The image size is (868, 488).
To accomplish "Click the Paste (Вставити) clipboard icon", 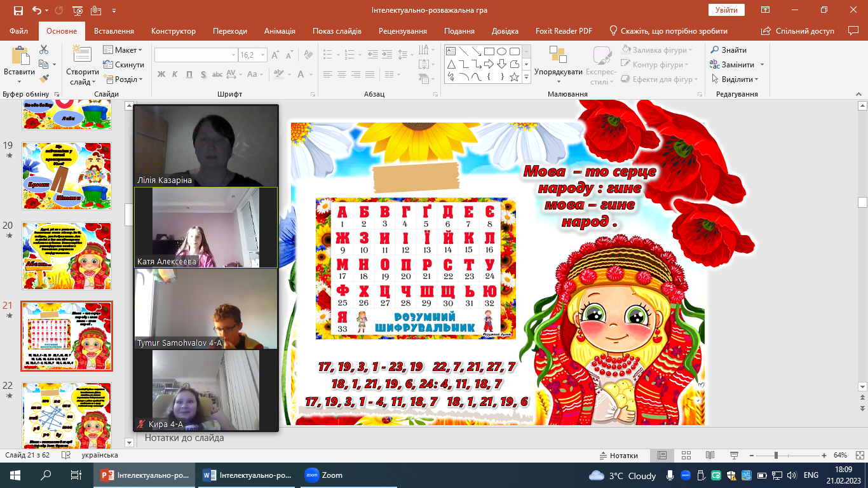I will [19, 57].
